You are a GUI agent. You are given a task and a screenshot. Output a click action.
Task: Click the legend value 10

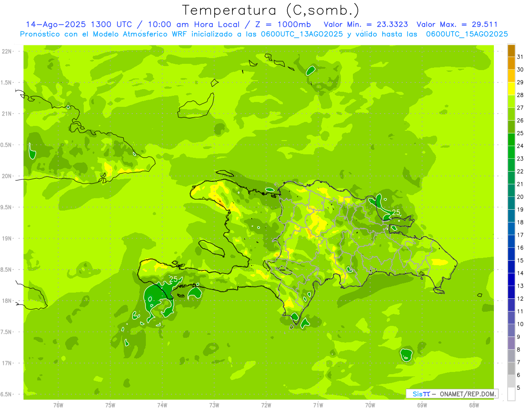(x=520, y=324)
